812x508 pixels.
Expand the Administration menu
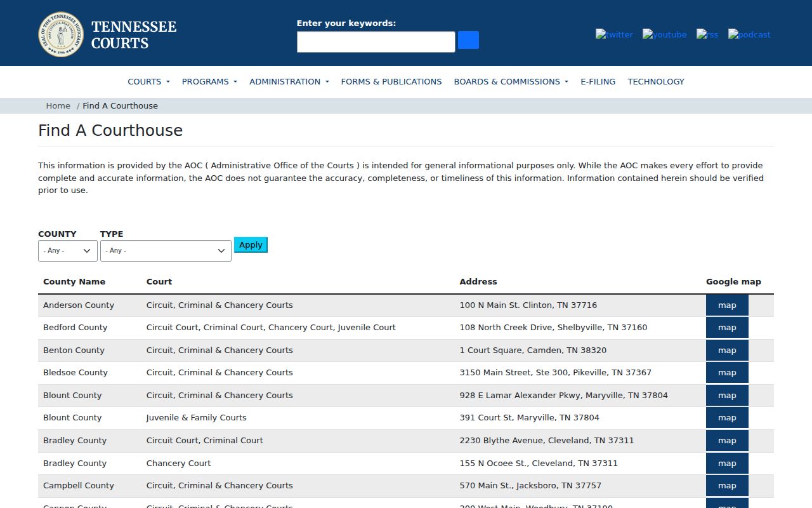[x=289, y=81]
